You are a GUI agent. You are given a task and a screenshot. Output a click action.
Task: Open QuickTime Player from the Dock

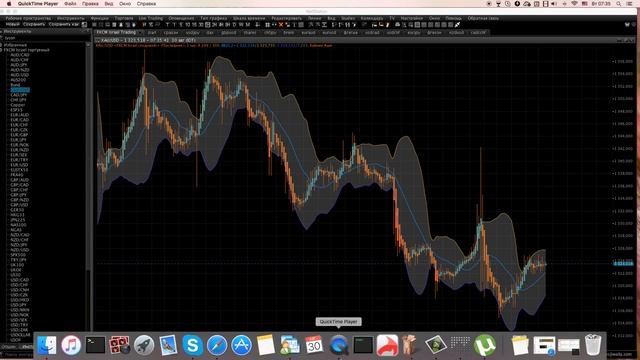[x=338, y=345]
